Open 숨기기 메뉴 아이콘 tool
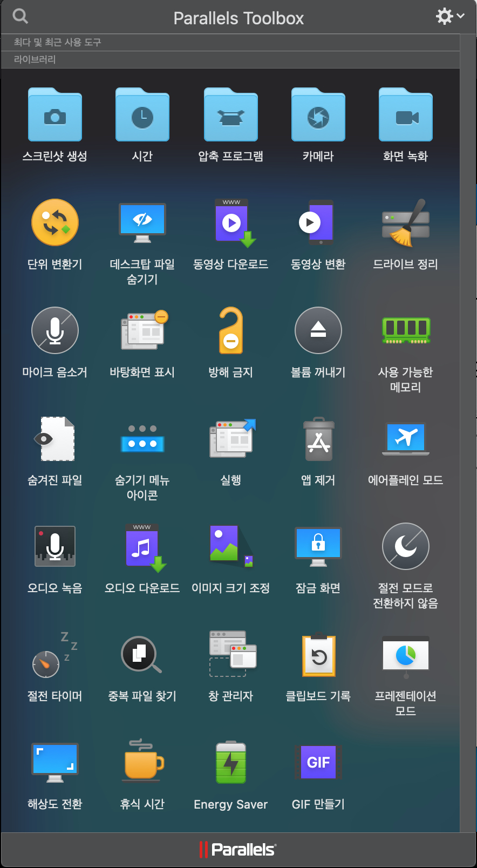The image size is (477, 868). pyautogui.click(x=142, y=438)
